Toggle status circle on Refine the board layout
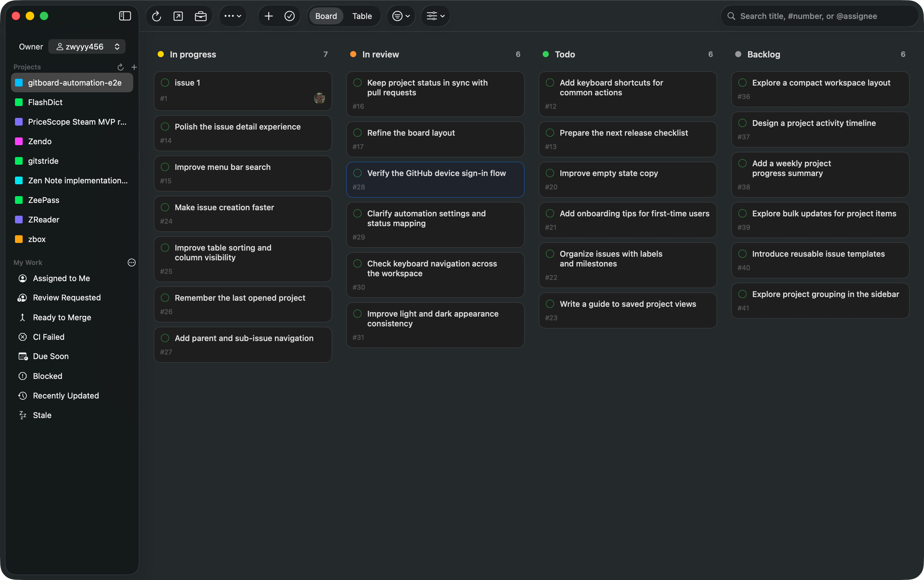The image size is (924, 580). (358, 133)
